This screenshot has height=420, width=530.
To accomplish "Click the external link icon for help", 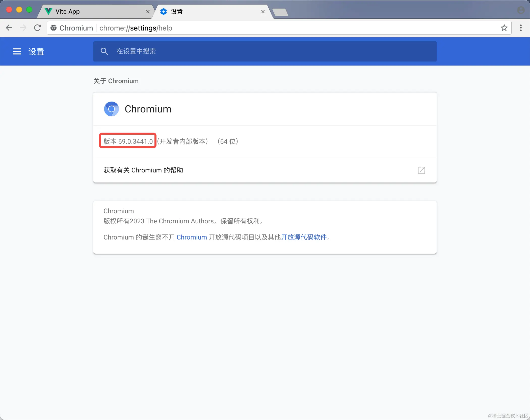I will (x=421, y=170).
